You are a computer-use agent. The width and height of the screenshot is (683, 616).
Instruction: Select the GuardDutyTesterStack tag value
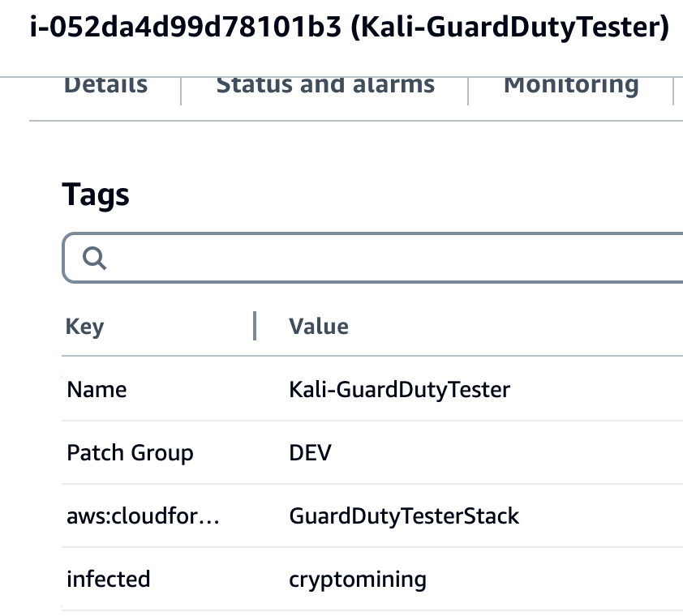(x=403, y=515)
